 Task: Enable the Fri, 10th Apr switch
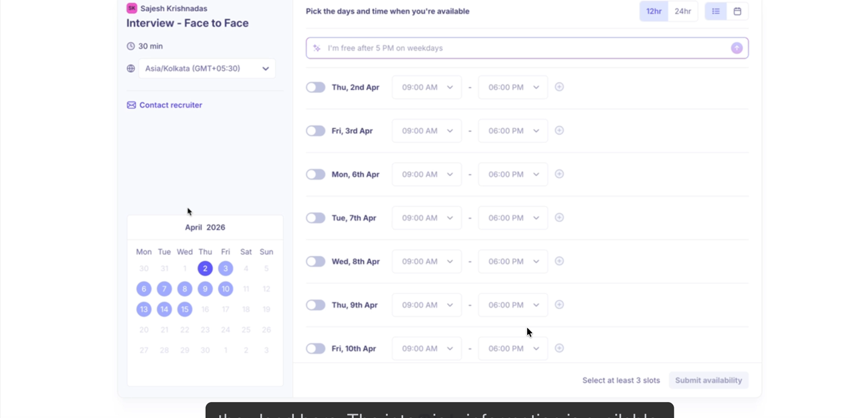pos(315,348)
